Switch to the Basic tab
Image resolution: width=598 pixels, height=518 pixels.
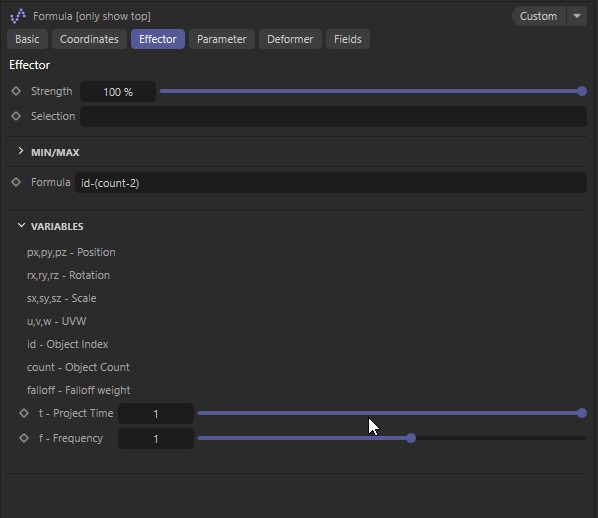[x=27, y=39]
